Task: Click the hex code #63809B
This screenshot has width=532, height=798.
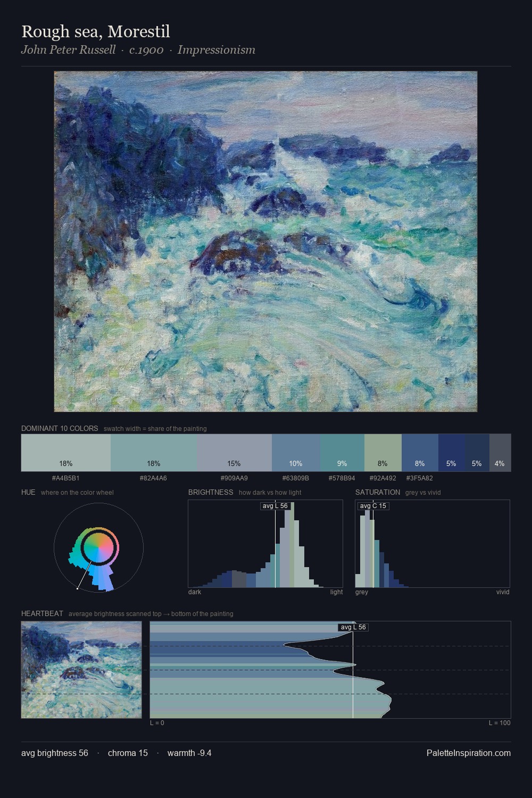Action: (296, 478)
